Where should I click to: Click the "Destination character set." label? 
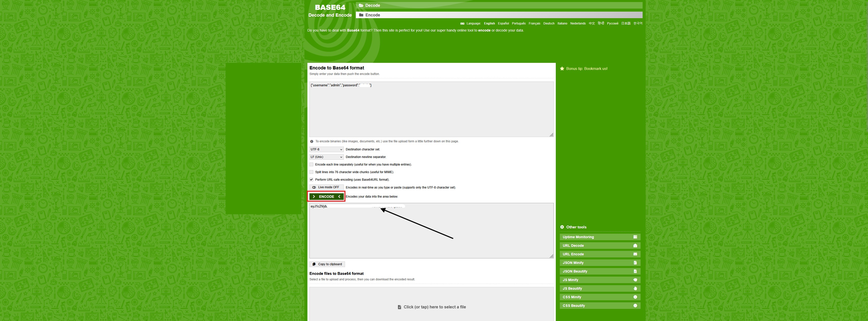click(362, 149)
